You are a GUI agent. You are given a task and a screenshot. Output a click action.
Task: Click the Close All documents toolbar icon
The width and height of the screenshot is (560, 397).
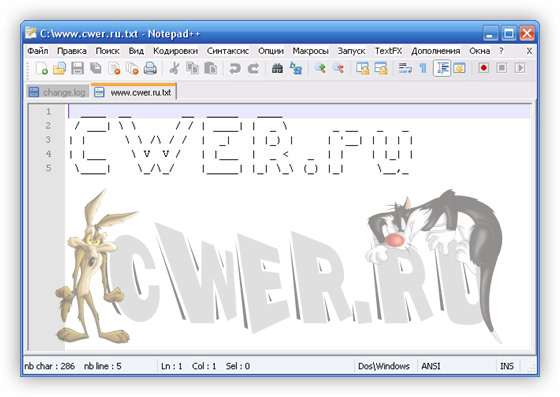[132, 68]
